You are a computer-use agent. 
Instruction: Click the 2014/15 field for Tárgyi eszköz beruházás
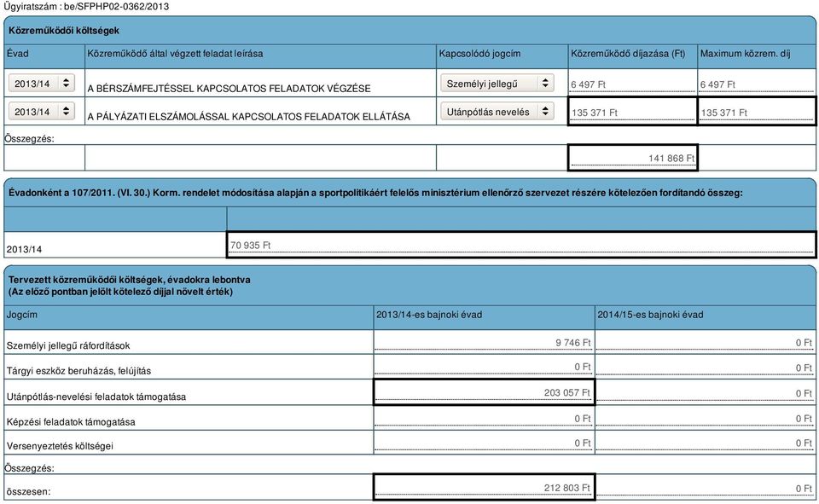(x=706, y=368)
